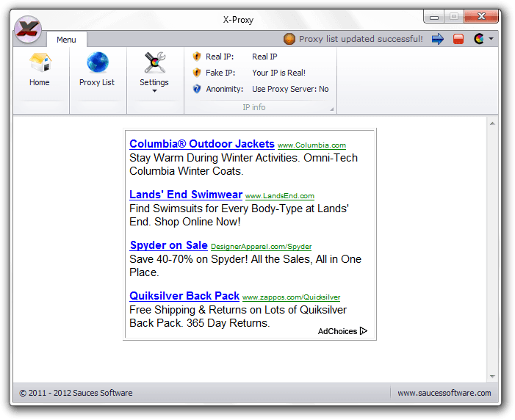Select the Menu ribbon tab
This screenshot has width=515, height=420.
[x=66, y=40]
